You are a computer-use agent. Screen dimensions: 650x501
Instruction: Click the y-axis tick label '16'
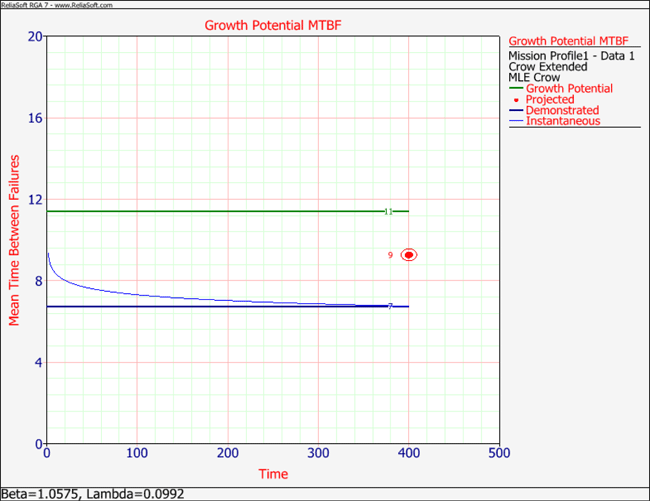pos(35,118)
